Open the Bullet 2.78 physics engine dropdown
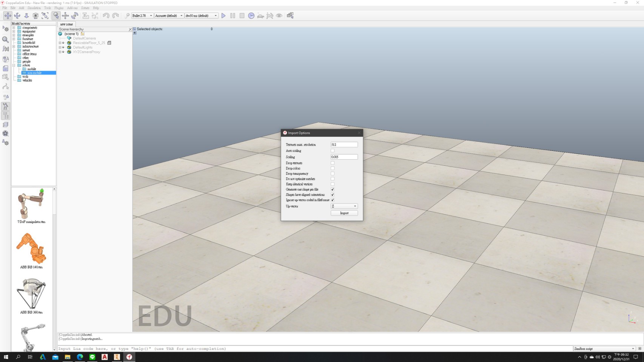Screen dimensions: 644x362 pos(142,15)
